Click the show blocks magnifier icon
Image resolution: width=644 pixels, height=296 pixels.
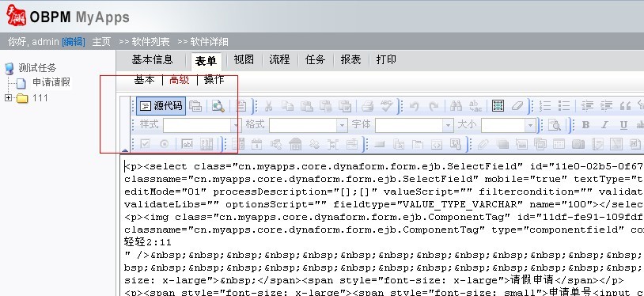click(x=555, y=125)
